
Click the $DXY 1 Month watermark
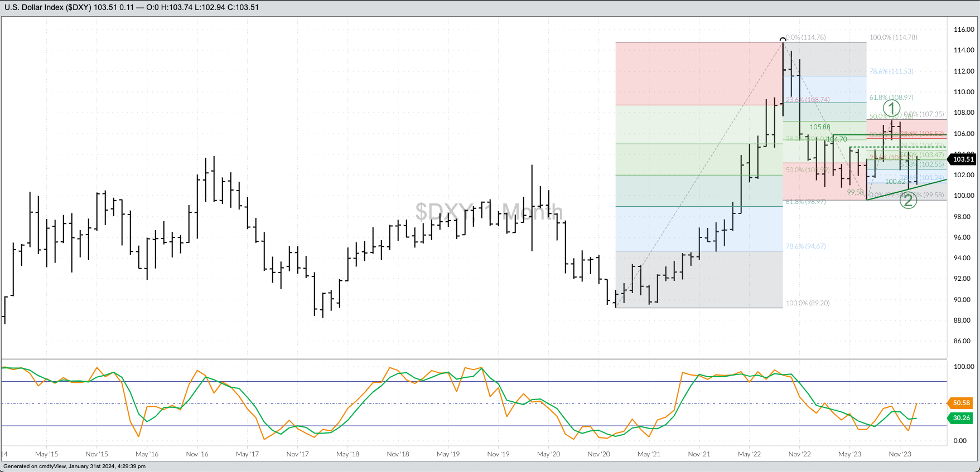pos(489,212)
